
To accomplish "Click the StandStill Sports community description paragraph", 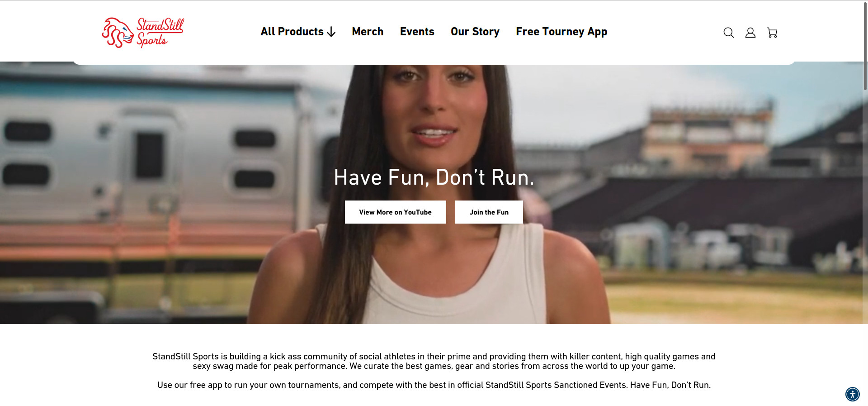I will click(434, 361).
